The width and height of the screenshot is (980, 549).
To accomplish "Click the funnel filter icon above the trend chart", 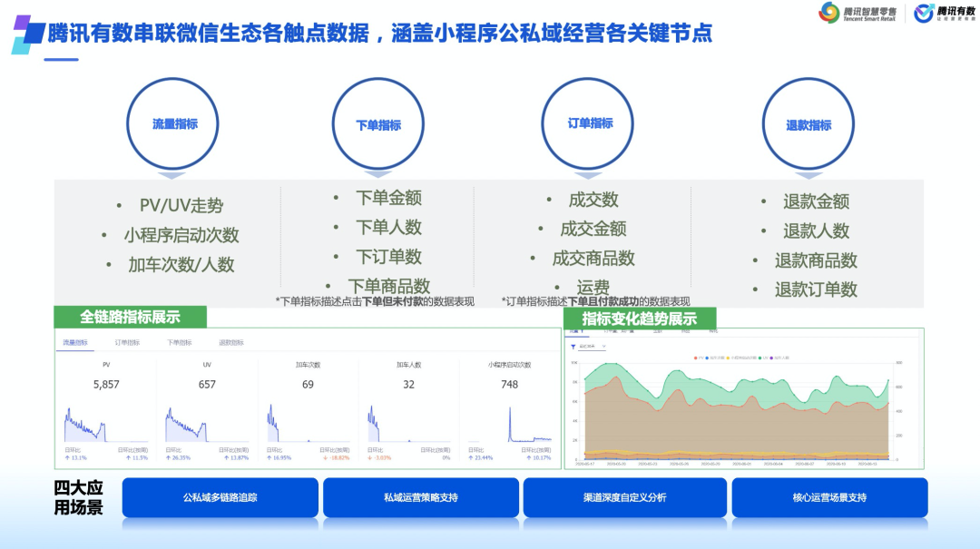I will tap(573, 347).
